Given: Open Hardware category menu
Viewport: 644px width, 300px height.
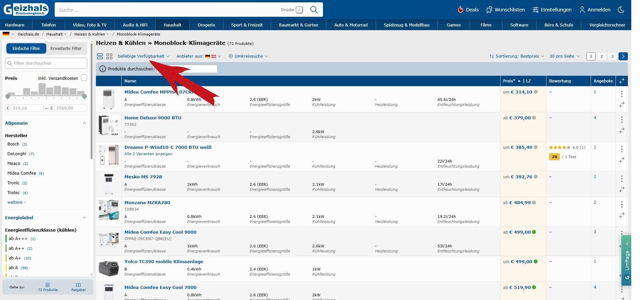Looking at the screenshot, I should [x=15, y=25].
